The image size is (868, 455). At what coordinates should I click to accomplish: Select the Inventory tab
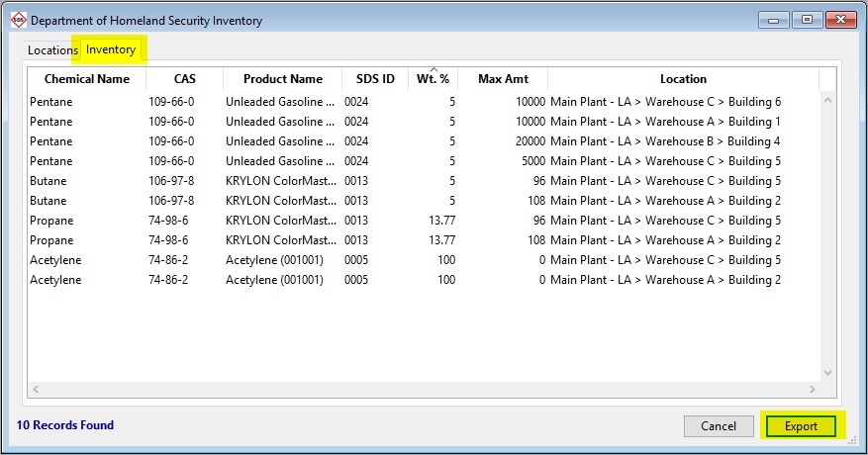[x=111, y=49]
